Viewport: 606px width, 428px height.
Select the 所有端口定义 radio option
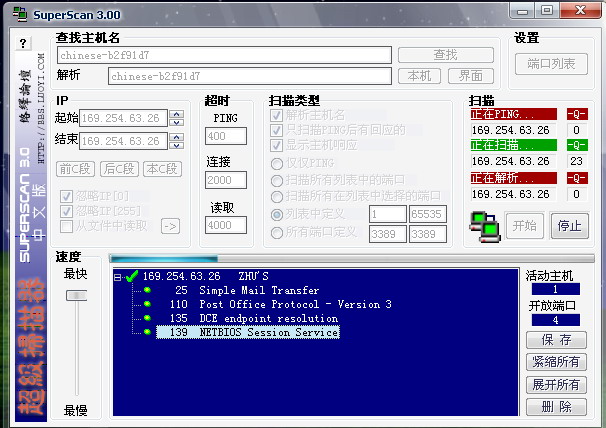click(x=277, y=232)
